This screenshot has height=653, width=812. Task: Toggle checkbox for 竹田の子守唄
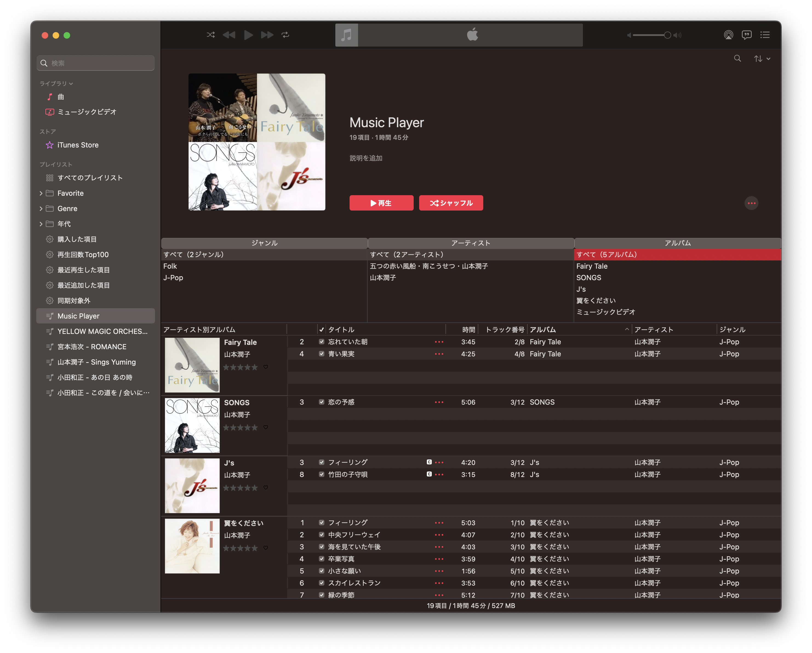pos(322,474)
